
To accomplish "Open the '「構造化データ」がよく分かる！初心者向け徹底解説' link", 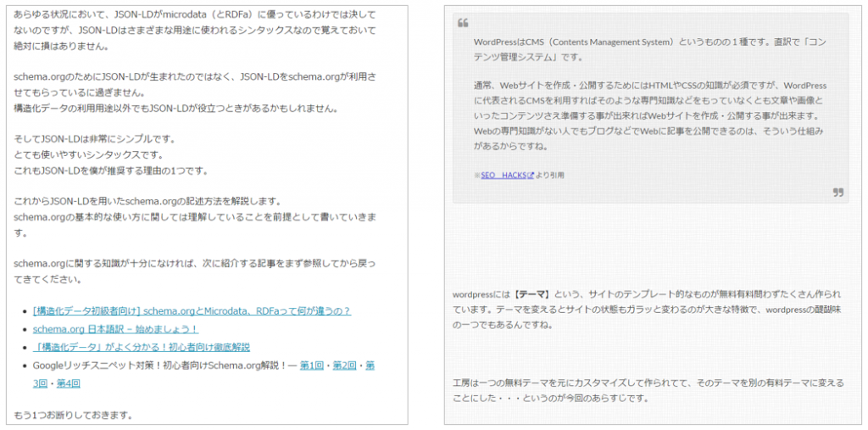I will click(142, 348).
